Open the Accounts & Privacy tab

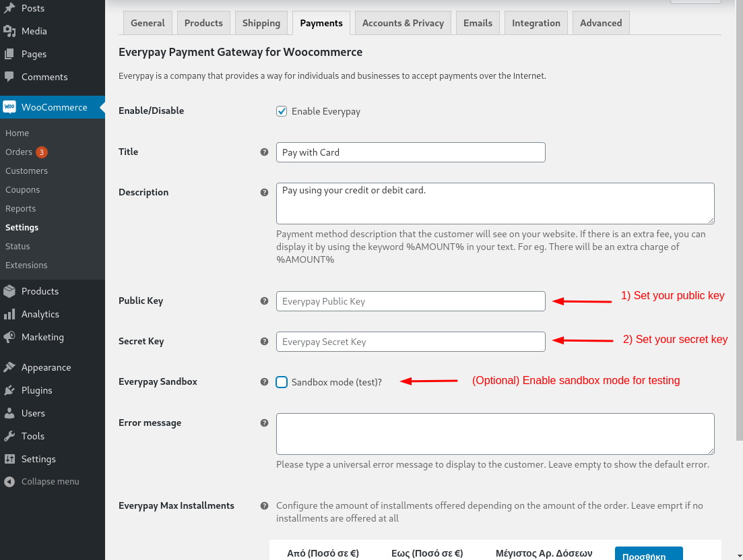coord(403,23)
